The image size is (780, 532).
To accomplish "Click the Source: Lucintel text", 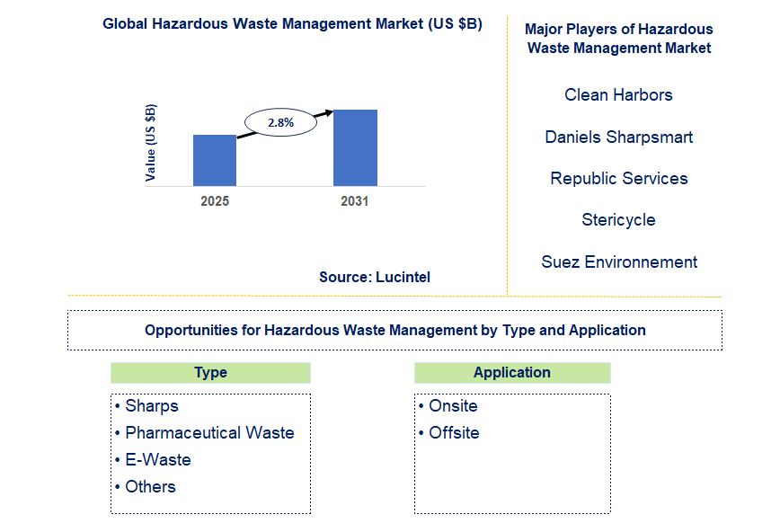I will pos(375,277).
